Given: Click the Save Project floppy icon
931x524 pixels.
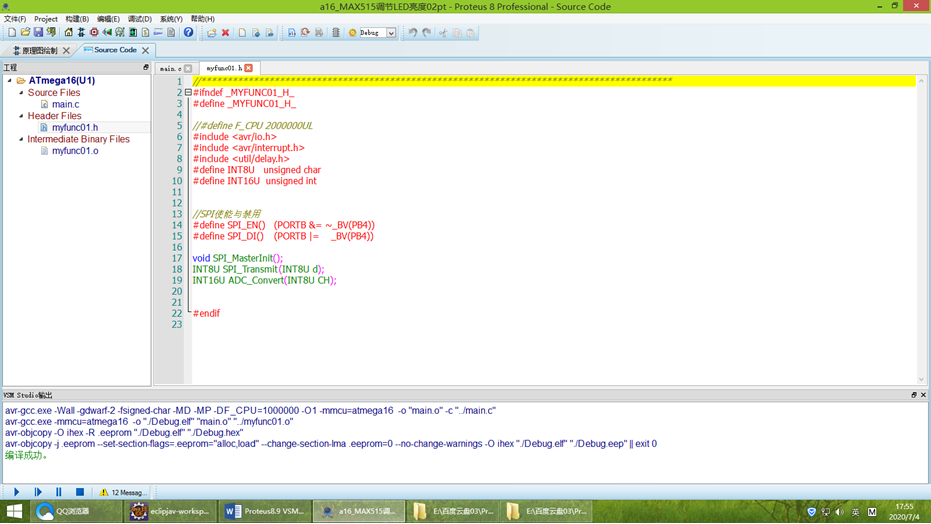Looking at the screenshot, I should (38, 33).
